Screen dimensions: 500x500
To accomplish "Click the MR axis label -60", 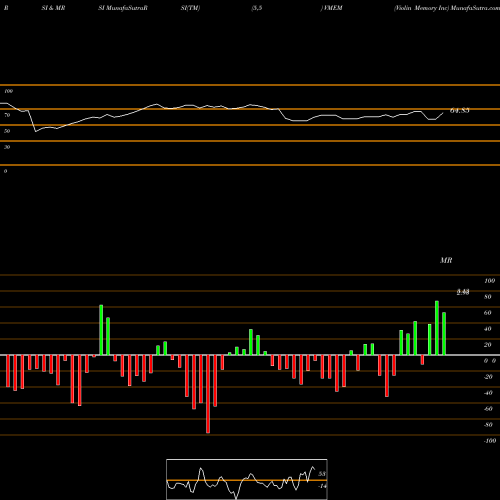I will 488,409.
